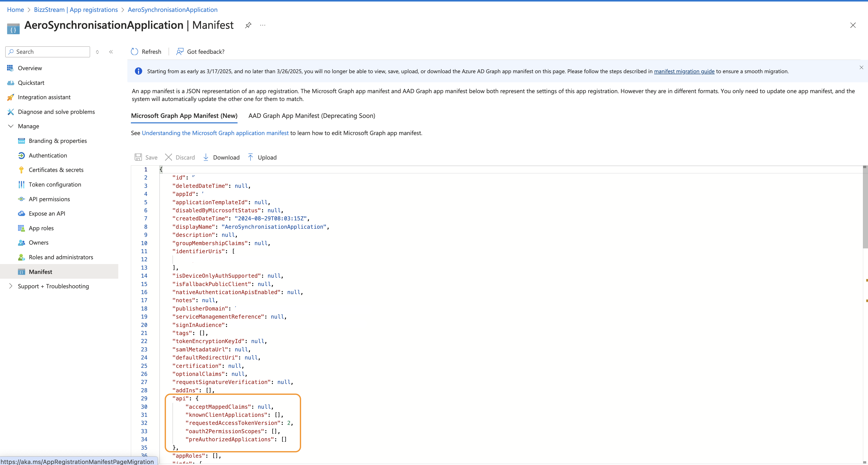Click "optionalClaims" line in editor
Viewport: 868px width, 465px height.
tap(210, 374)
